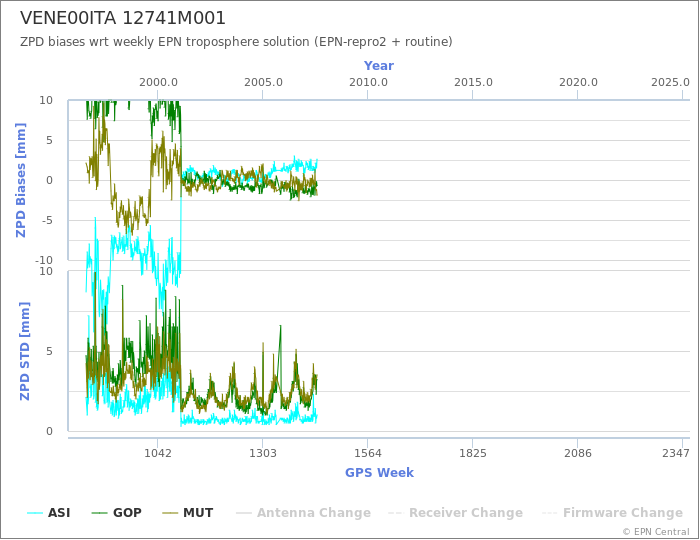Click the green GOP legend line marker
Viewport: 700px width, 540px height.
99,513
